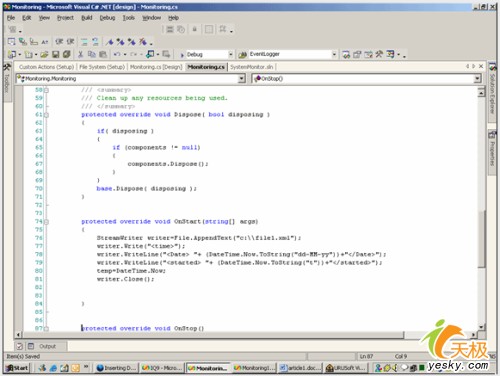Switch to Inserting D... taskbar window

[x=116, y=368]
